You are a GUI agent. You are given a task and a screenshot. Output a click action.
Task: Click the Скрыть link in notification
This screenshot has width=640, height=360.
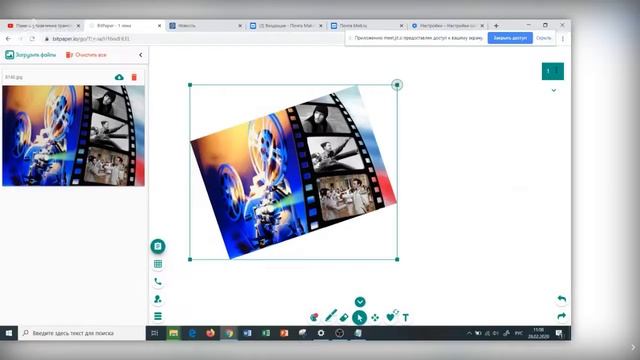(x=544, y=38)
